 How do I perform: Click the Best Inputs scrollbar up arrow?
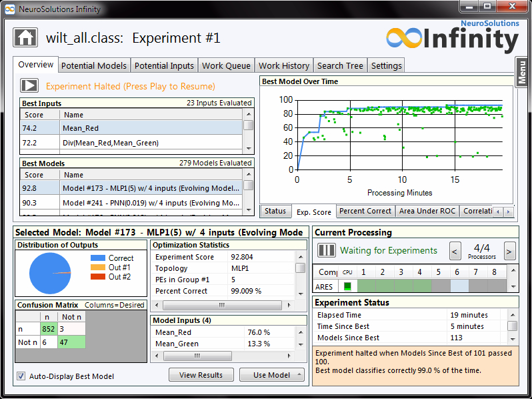click(x=249, y=113)
